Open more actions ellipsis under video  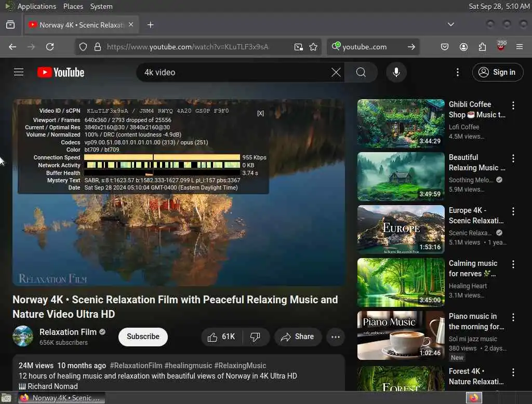tap(335, 337)
